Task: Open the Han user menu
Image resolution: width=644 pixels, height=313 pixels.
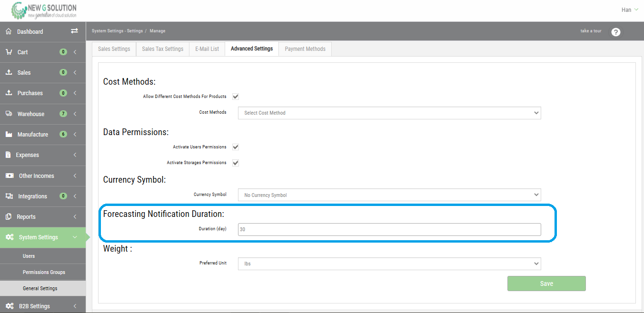Action: coord(630,10)
